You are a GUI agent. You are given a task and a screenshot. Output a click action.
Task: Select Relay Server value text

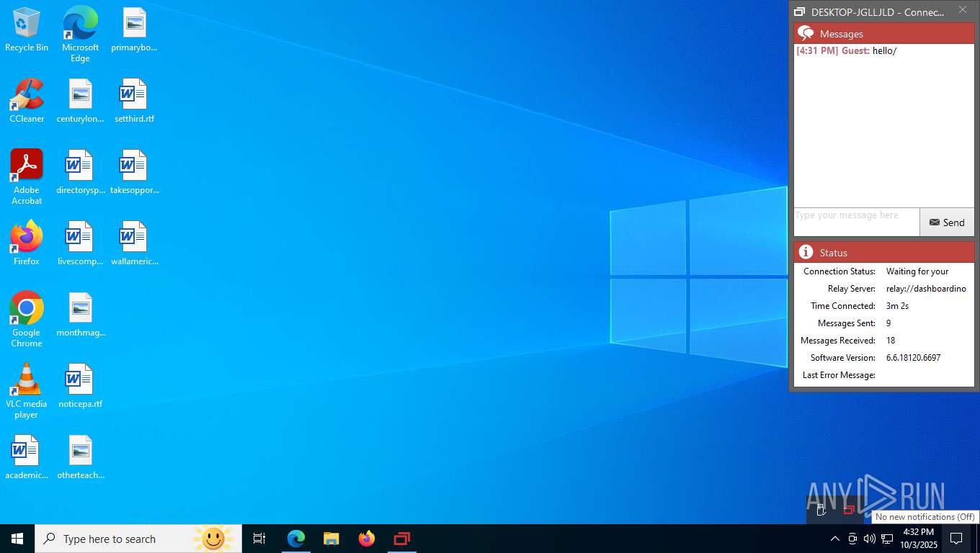point(926,289)
